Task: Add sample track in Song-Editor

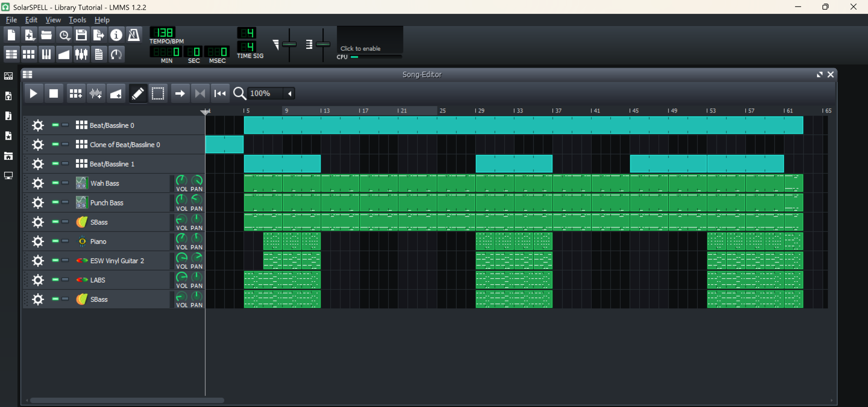Action: [x=96, y=93]
